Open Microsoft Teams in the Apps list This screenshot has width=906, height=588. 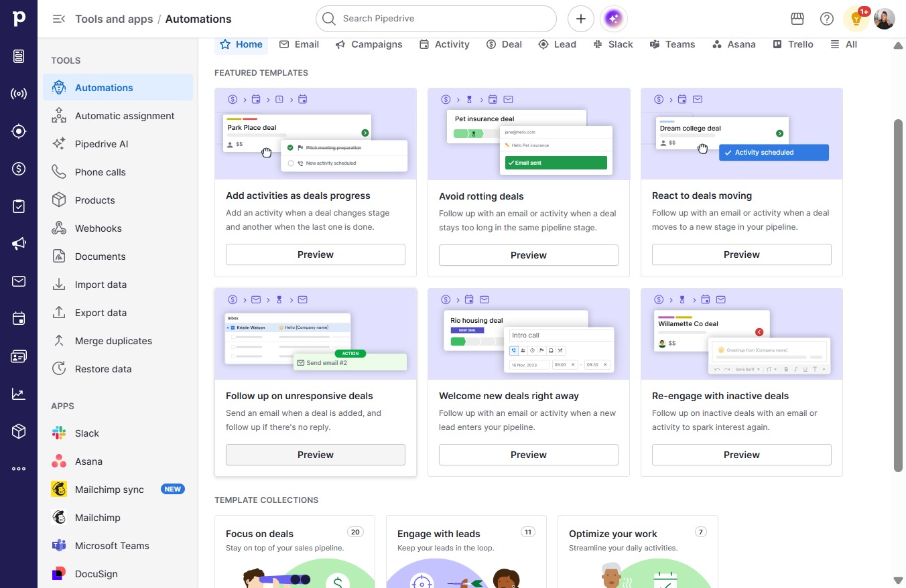point(118,546)
